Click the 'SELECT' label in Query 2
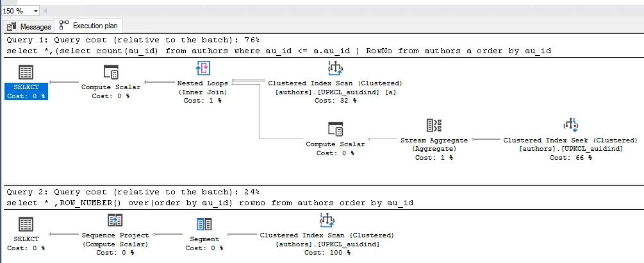 pyautogui.click(x=26, y=239)
